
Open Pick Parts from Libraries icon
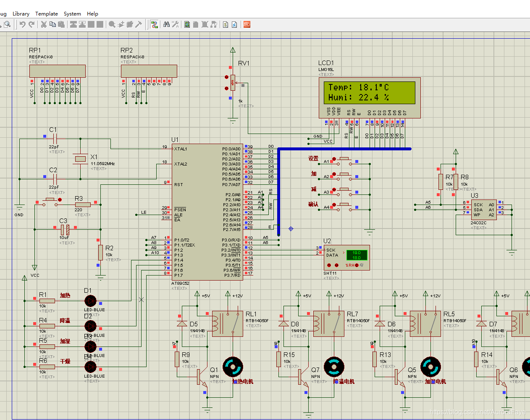click(x=112, y=24)
